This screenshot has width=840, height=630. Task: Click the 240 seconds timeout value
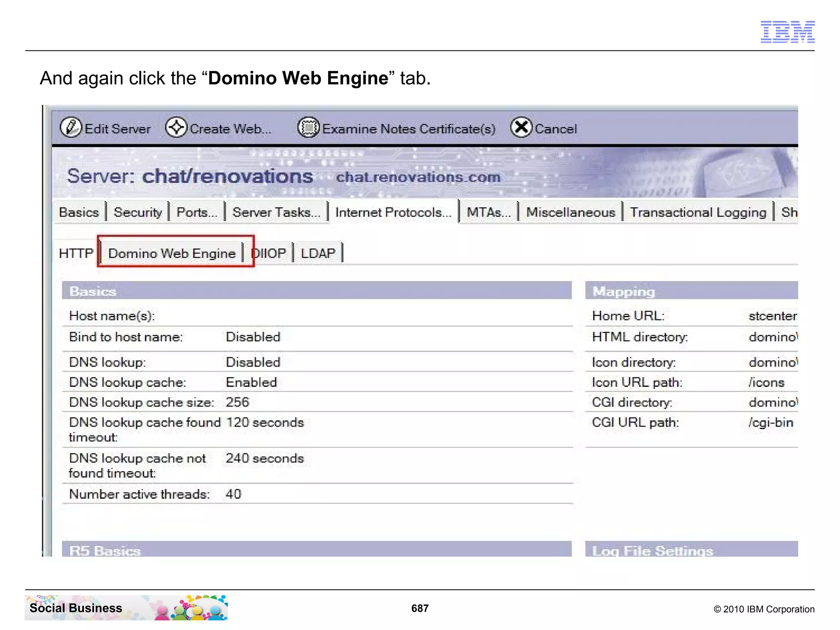click(265, 458)
